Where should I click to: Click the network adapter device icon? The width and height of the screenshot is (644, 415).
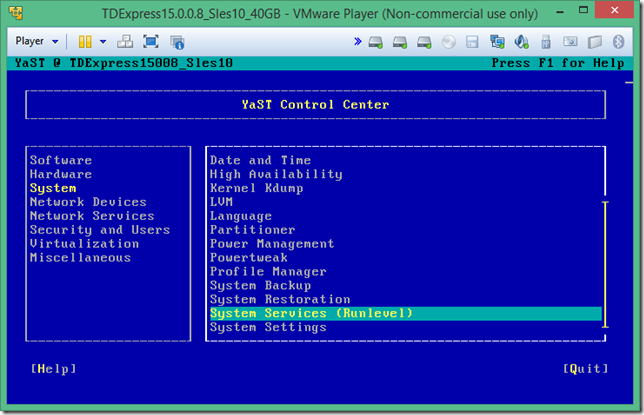tap(497, 42)
